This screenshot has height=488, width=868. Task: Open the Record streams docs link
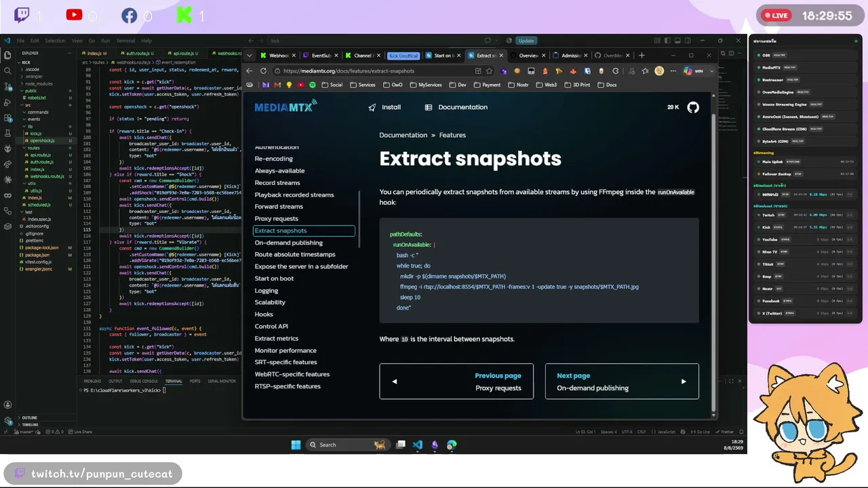tap(277, 183)
